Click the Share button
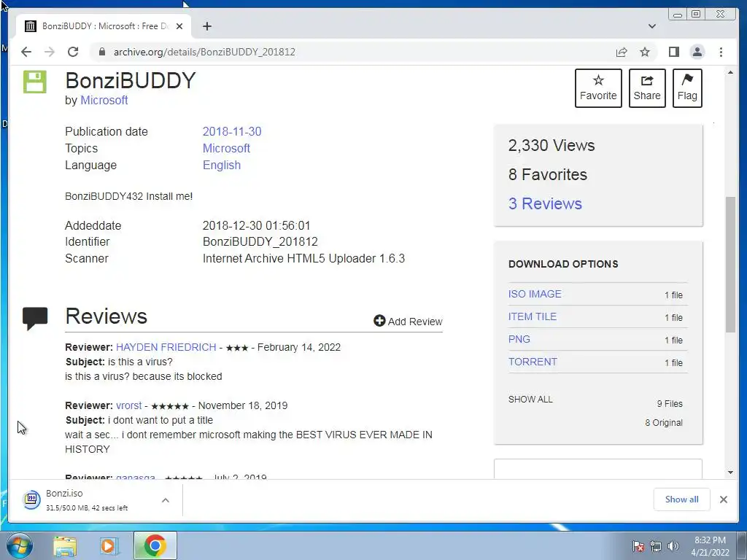Image resolution: width=747 pixels, height=560 pixels. [x=647, y=88]
